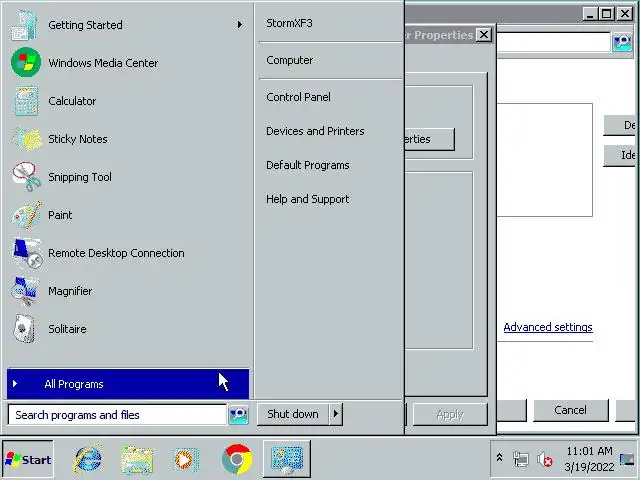Open Default Programs
640x480 pixels.
[308, 165]
